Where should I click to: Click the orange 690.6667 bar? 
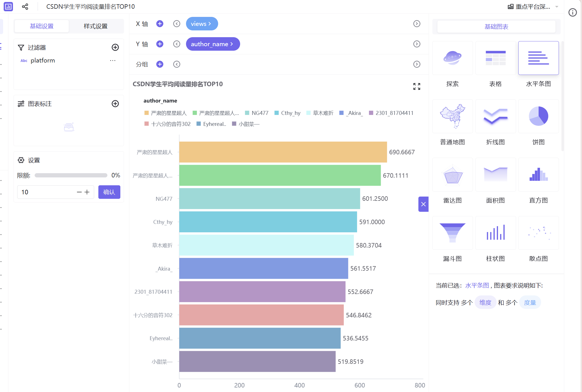click(283, 152)
